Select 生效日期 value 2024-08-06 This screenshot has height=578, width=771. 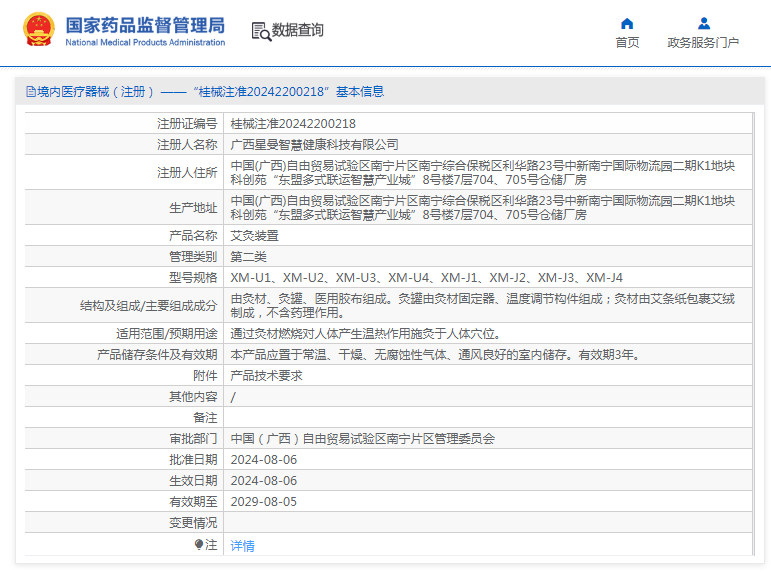[x=264, y=481]
